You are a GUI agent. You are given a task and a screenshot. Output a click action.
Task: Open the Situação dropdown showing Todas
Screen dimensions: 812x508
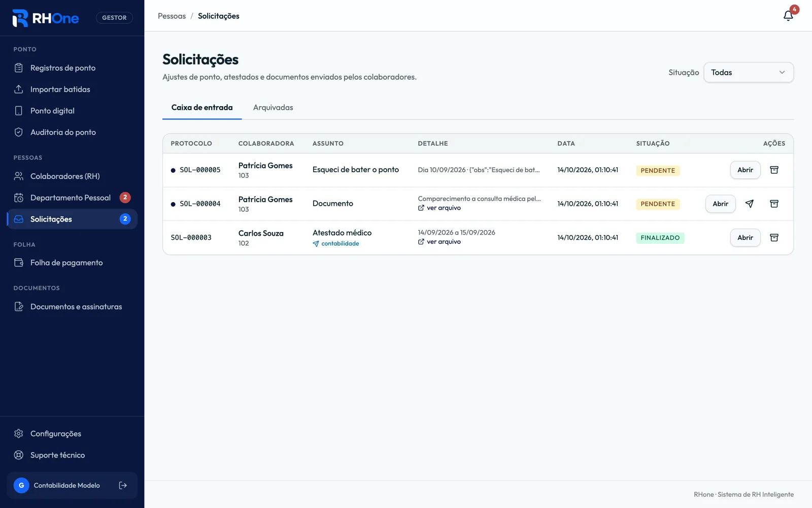(x=749, y=72)
